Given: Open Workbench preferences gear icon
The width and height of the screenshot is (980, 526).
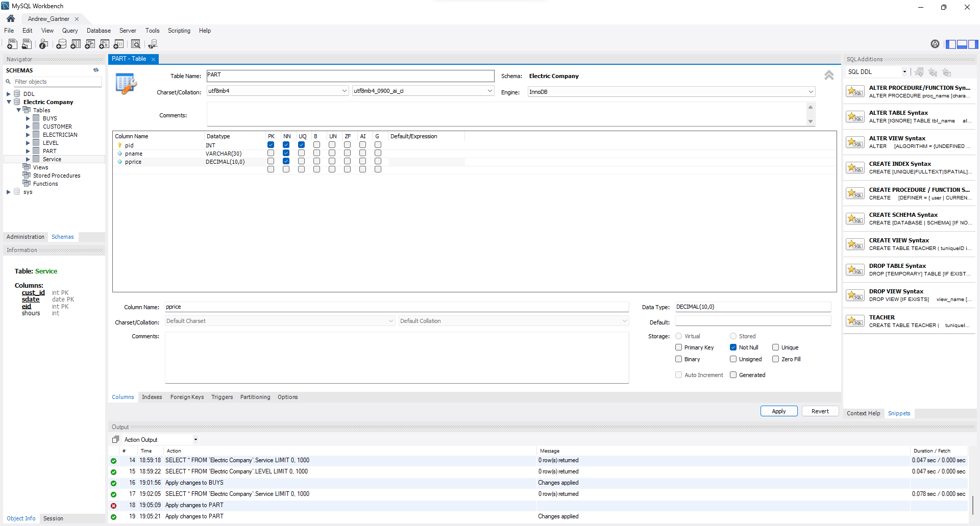Looking at the screenshot, I should [x=935, y=44].
